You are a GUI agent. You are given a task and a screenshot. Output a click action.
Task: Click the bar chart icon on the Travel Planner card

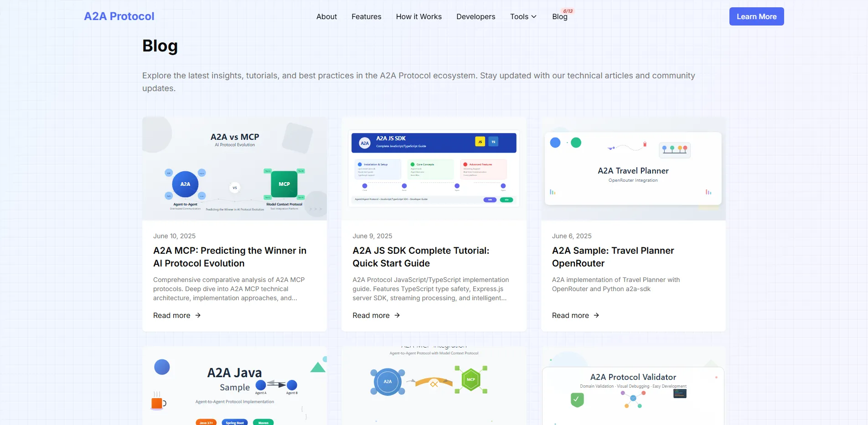tap(553, 192)
